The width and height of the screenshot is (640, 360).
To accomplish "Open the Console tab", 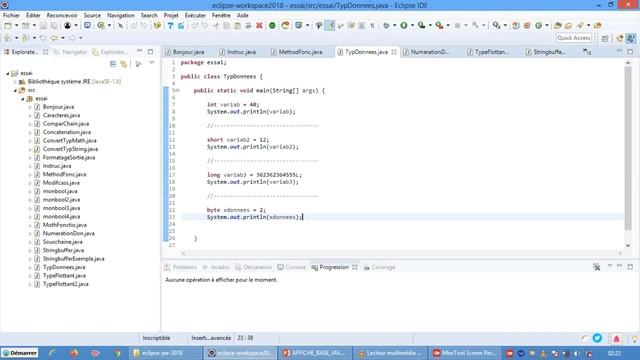I will pos(291,267).
